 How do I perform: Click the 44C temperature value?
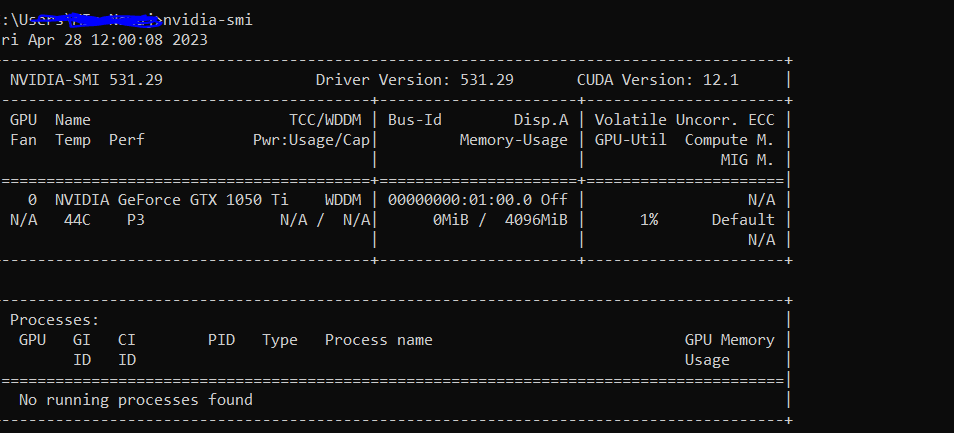pos(77,220)
